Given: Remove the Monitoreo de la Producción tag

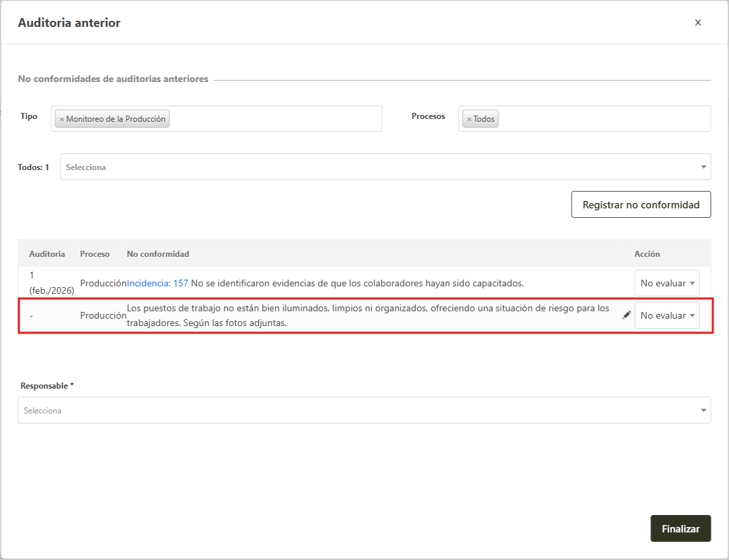Looking at the screenshot, I should [61, 119].
